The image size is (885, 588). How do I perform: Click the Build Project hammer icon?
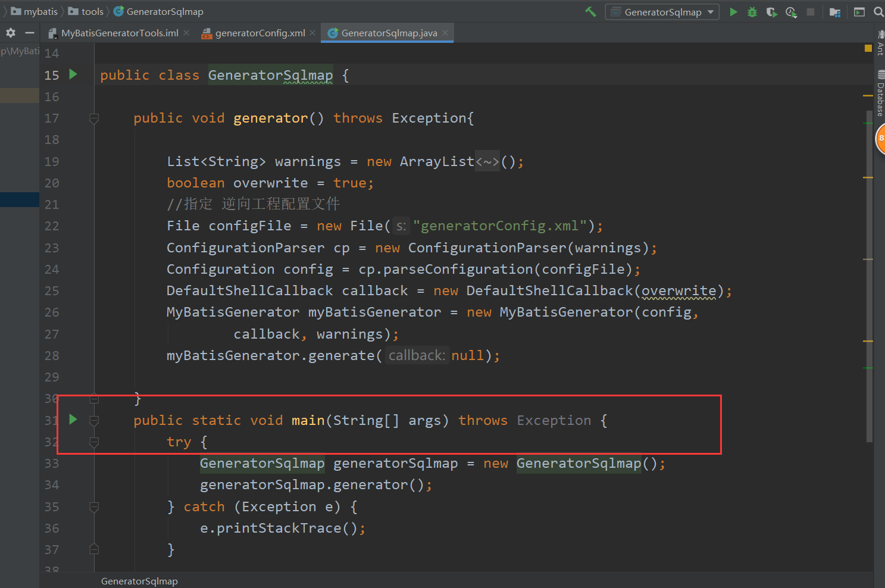590,11
